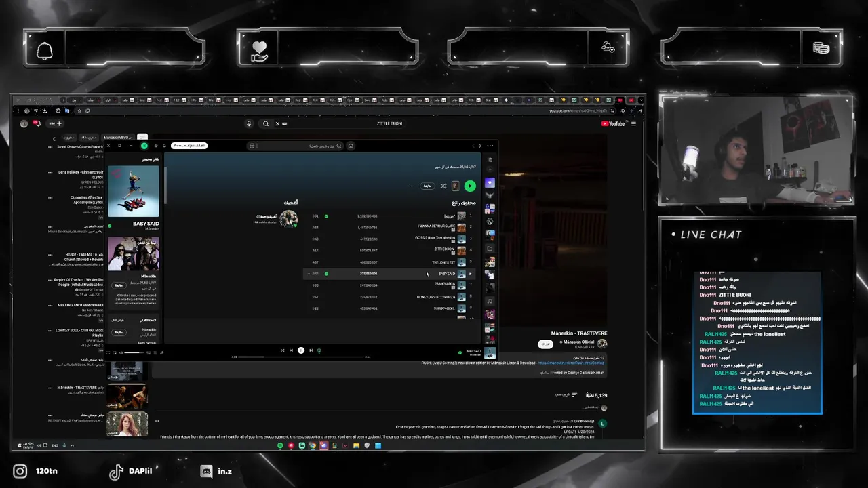868x488 pixels.
Task: Open the folder icon in Spotify sidebar
Action: (x=490, y=249)
